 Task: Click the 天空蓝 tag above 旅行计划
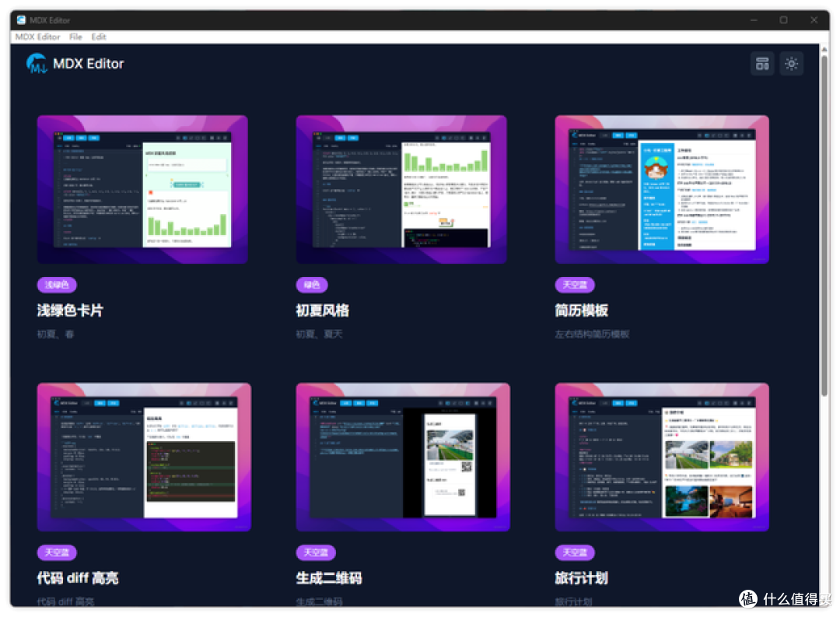[575, 552]
